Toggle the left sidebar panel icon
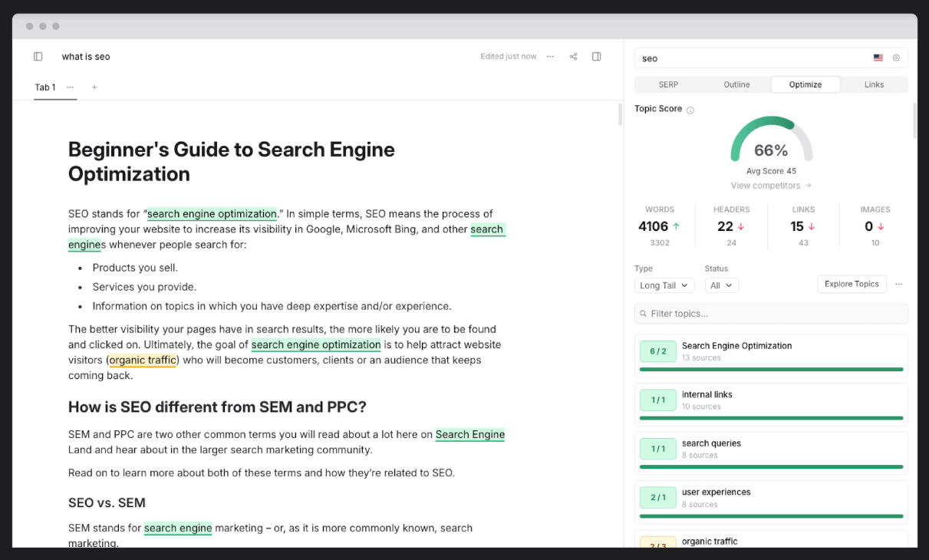Screen dimensions: 929x560 pyautogui.click(x=38, y=57)
